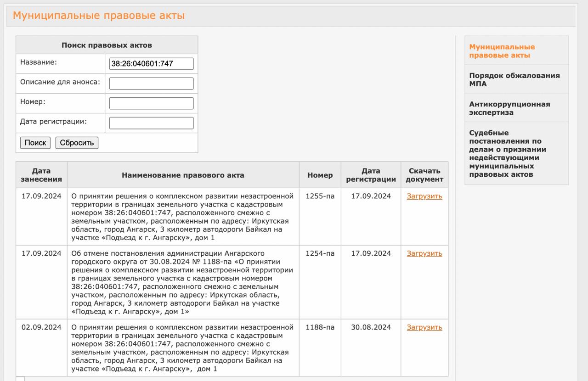Download document for act 1188-па
The width and height of the screenshot is (588, 381).
pyautogui.click(x=424, y=327)
